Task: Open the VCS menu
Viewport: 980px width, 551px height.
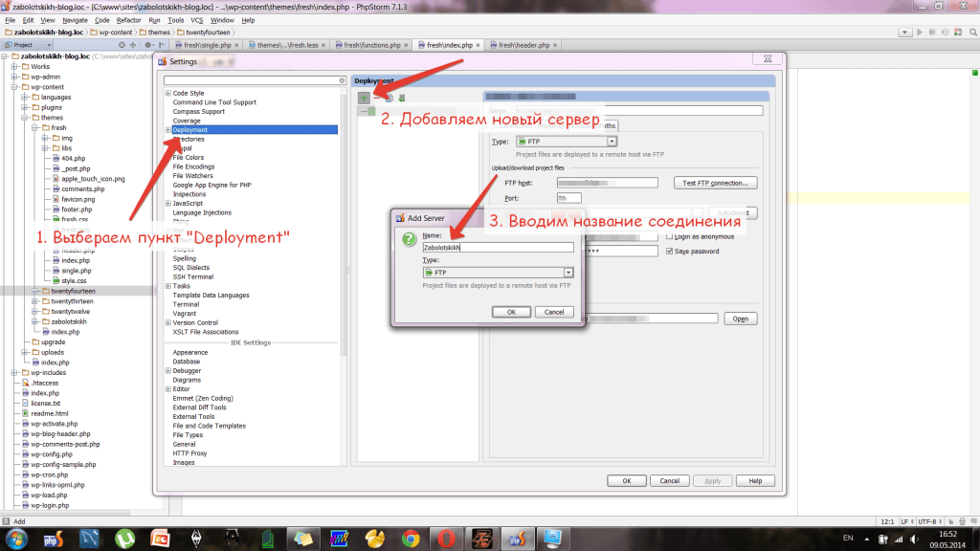Action: coord(197,21)
